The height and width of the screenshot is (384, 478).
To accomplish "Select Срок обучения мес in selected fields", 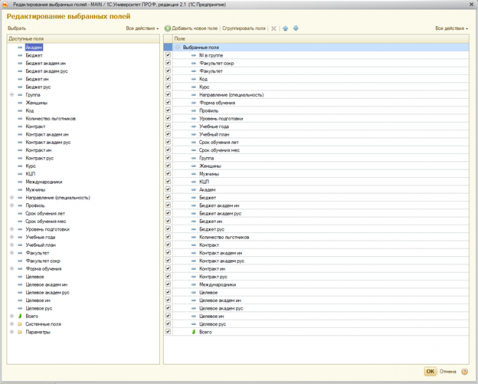I will point(219,150).
